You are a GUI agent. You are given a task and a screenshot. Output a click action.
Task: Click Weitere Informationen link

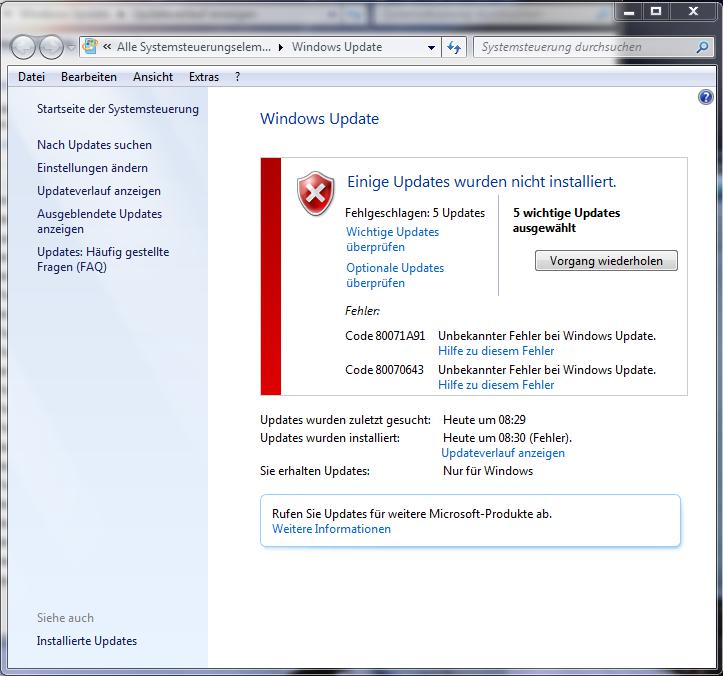pos(331,529)
